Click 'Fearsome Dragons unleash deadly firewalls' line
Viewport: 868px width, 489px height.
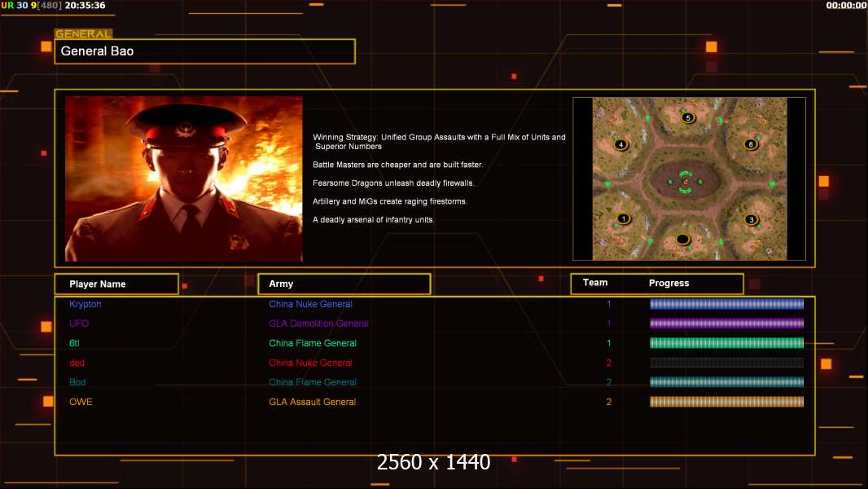393,183
